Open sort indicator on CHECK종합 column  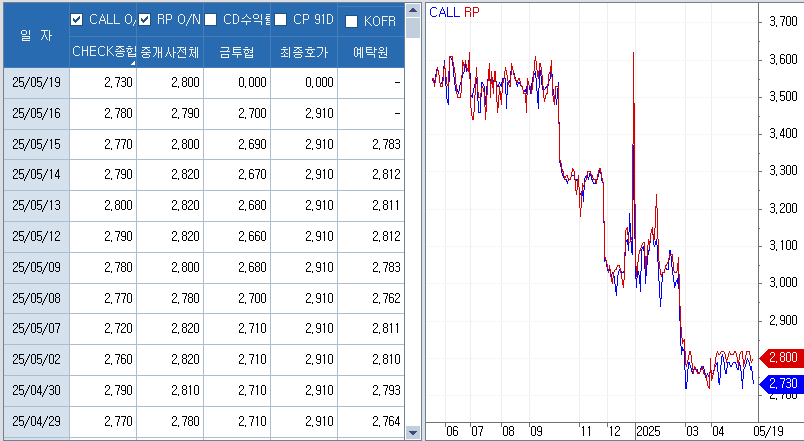tap(133, 62)
